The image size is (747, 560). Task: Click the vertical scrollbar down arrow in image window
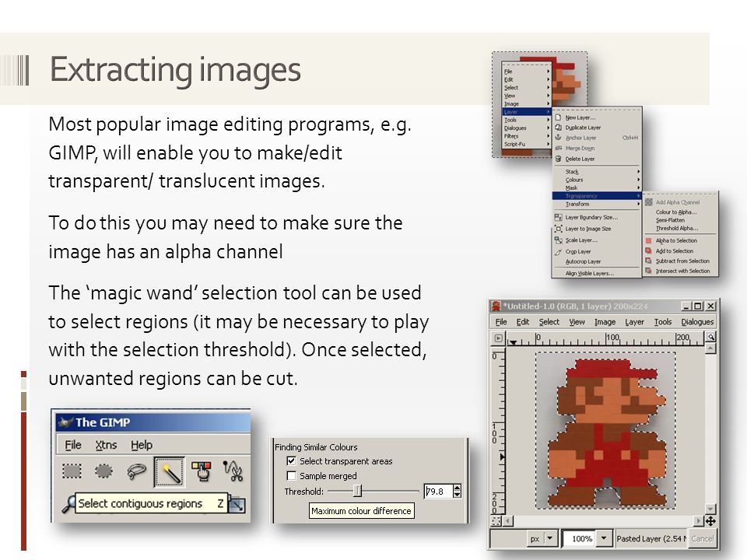pos(710,509)
